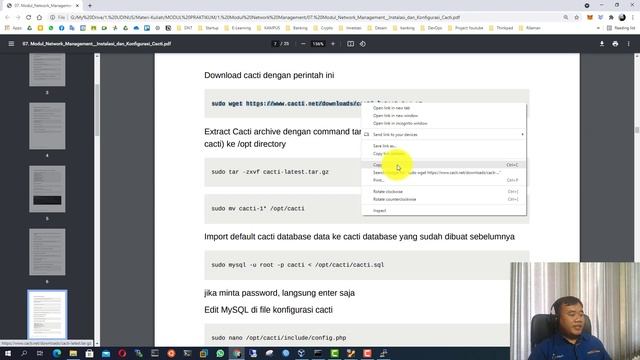The width and height of the screenshot is (640, 360).
Task: Select page 3 thumbnail
Action: pyautogui.click(x=47, y=70)
